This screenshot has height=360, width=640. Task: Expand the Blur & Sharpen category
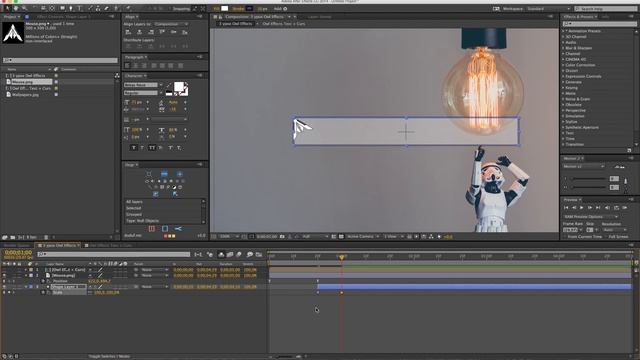click(x=563, y=48)
